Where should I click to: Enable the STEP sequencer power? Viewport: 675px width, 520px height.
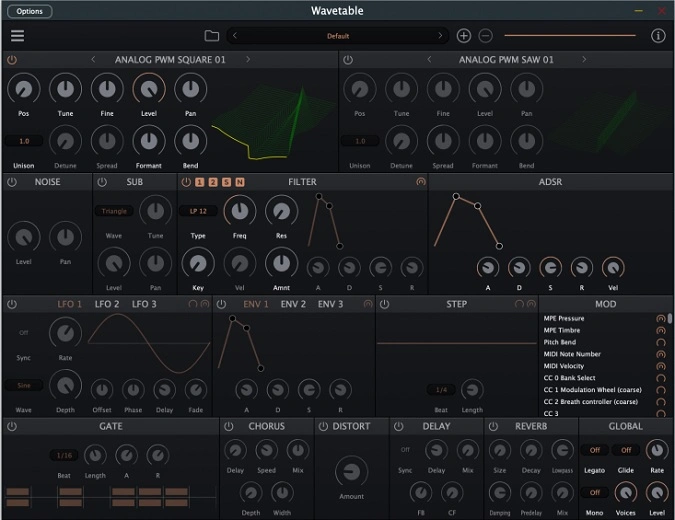click(384, 304)
